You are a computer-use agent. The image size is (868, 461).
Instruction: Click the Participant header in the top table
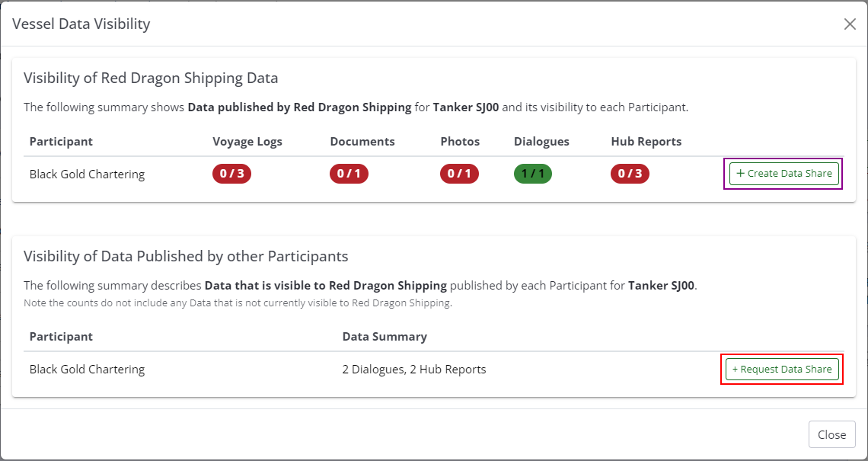(x=61, y=142)
